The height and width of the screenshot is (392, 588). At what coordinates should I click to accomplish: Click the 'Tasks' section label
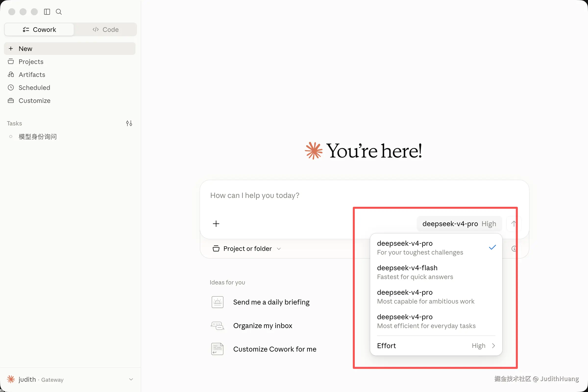14,123
